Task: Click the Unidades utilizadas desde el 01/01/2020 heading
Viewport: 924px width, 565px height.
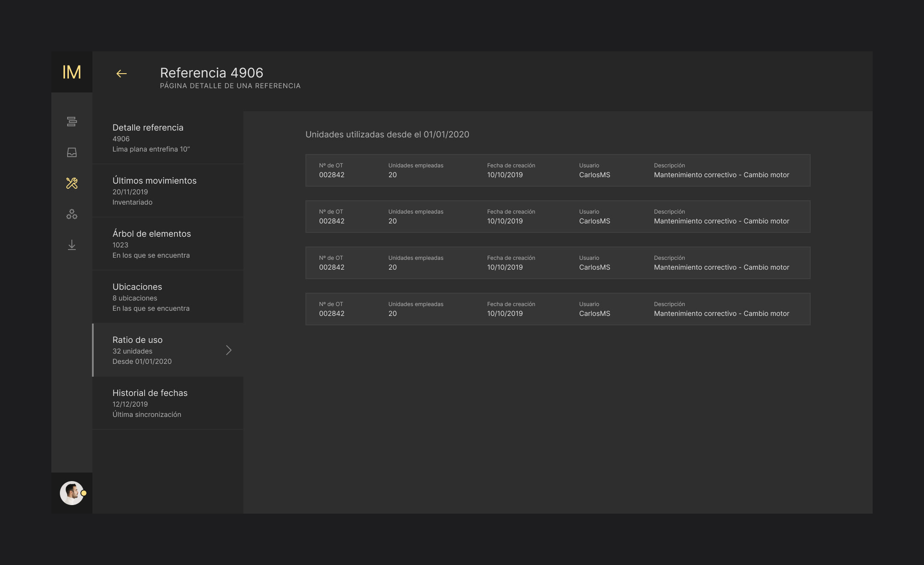Action: (387, 134)
